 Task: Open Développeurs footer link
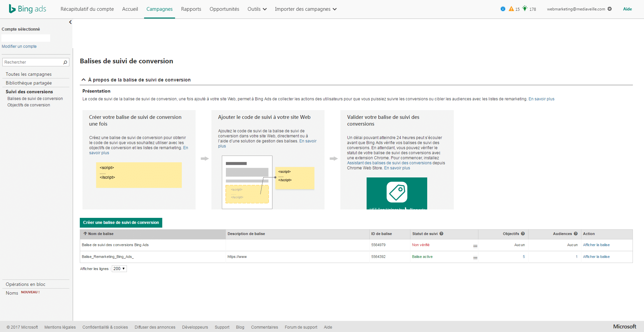point(195,327)
